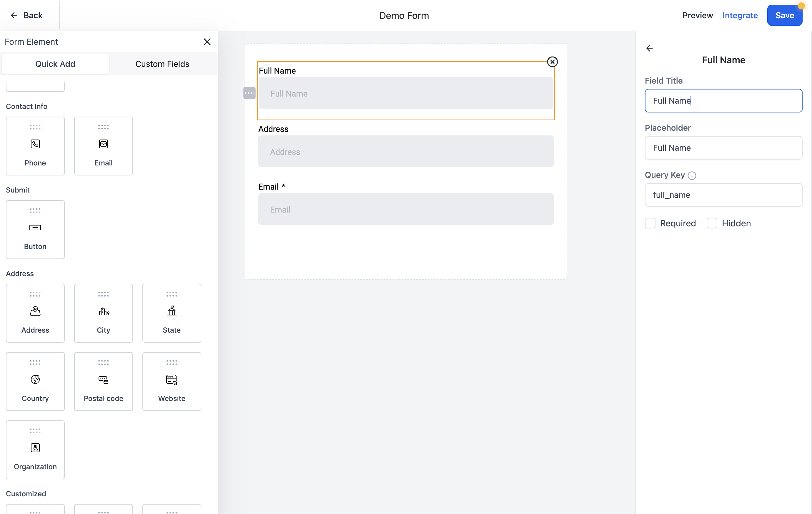The image size is (812, 514).
Task: Go back from the Full Name settings panel
Action: click(650, 48)
